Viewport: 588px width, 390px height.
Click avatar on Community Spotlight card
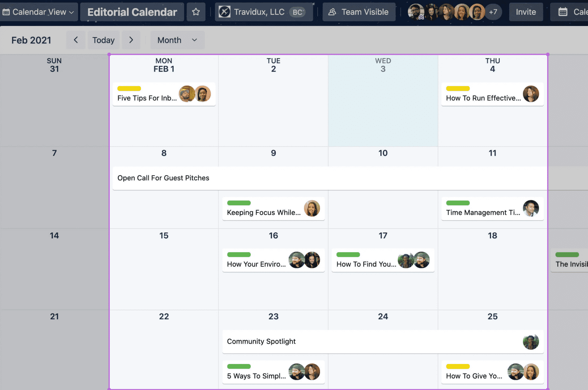tap(531, 342)
